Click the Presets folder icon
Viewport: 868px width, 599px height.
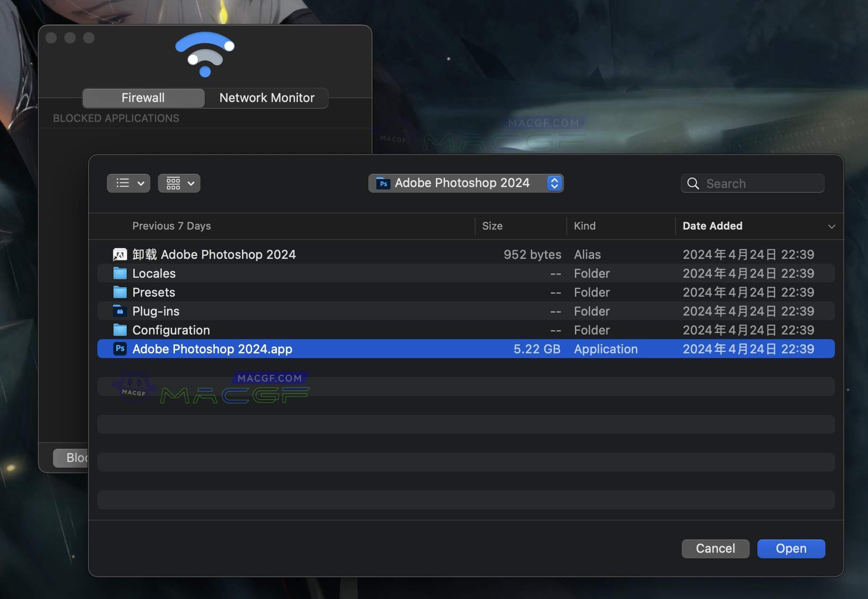tap(120, 292)
